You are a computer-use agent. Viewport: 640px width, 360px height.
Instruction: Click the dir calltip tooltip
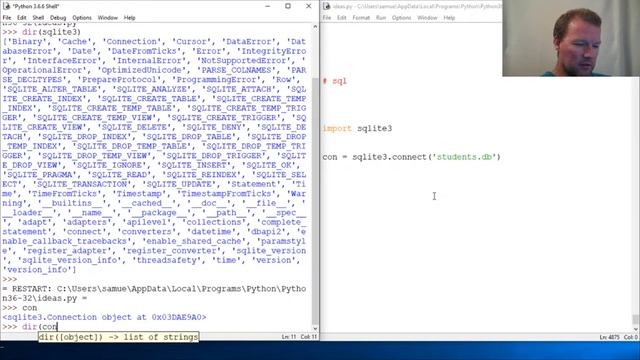pos(118,337)
